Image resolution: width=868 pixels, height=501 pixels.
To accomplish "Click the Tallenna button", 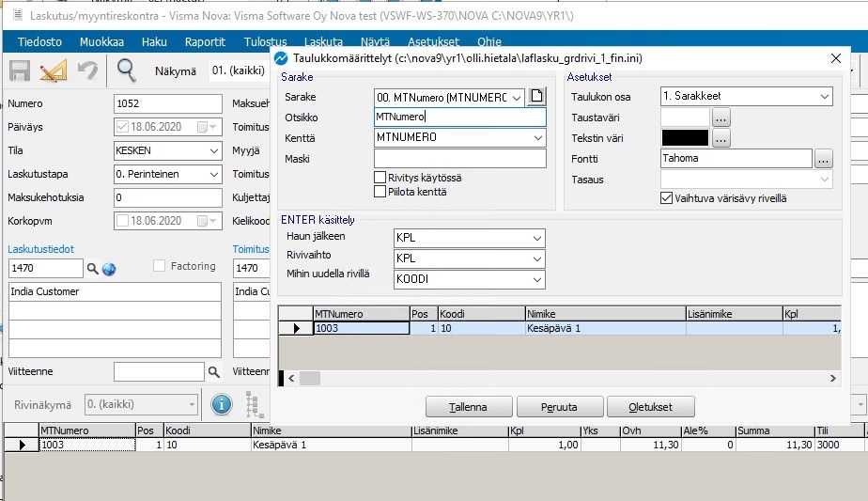I will (469, 407).
